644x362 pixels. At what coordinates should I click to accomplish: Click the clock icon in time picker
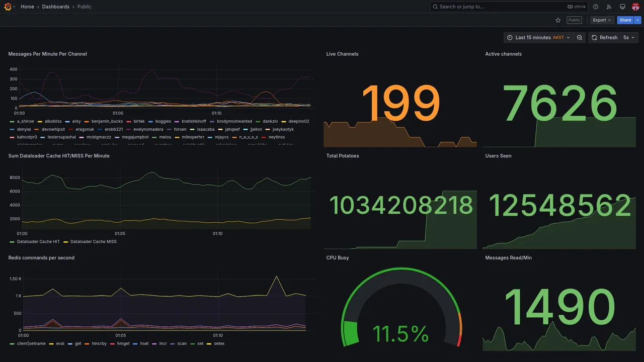(510, 38)
